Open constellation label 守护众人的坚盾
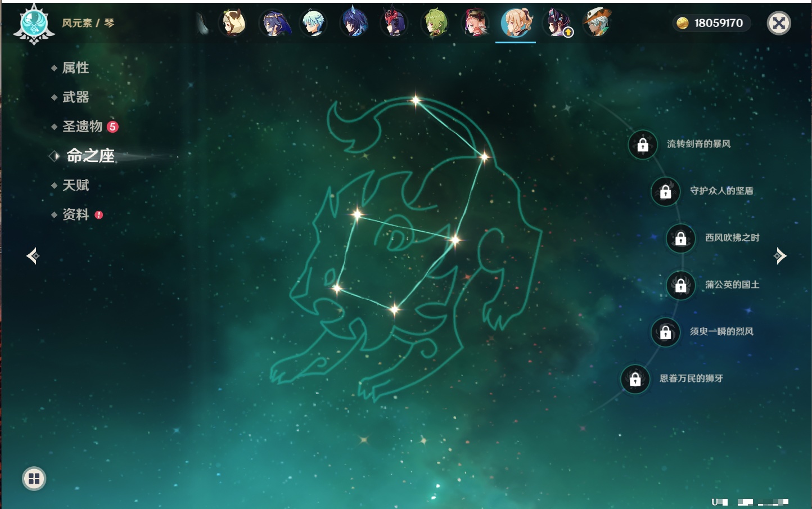Image resolution: width=812 pixels, height=509 pixels. tap(722, 191)
